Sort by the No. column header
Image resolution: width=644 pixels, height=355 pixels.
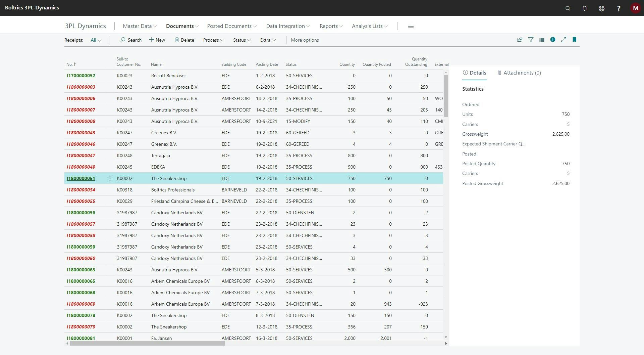pyautogui.click(x=71, y=64)
